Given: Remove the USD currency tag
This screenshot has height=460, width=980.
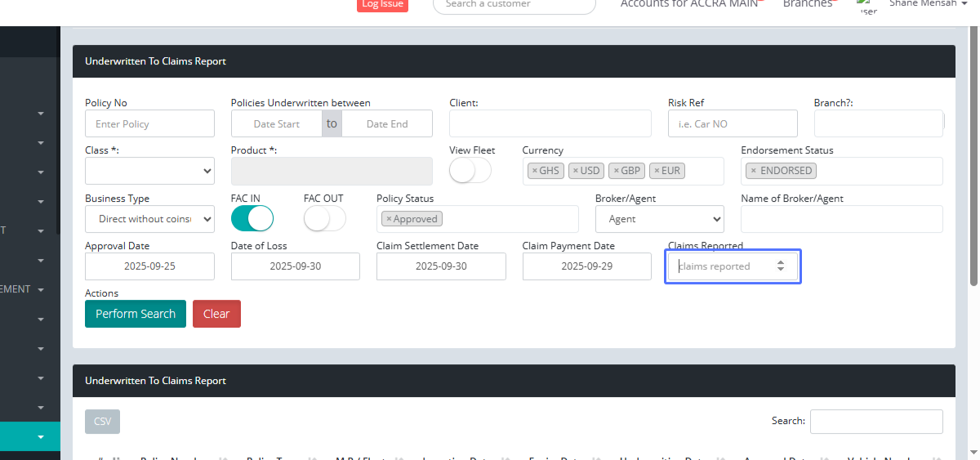Looking at the screenshot, I should (575, 171).
